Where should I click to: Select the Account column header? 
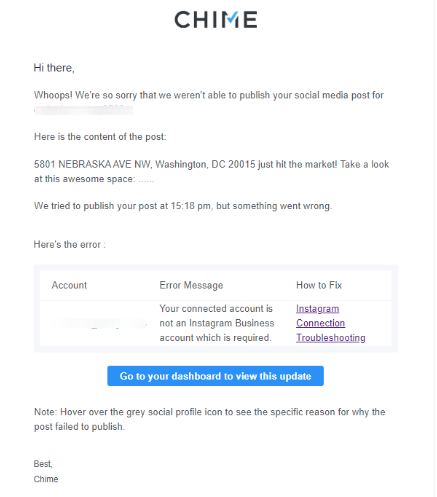coord(69,285)
